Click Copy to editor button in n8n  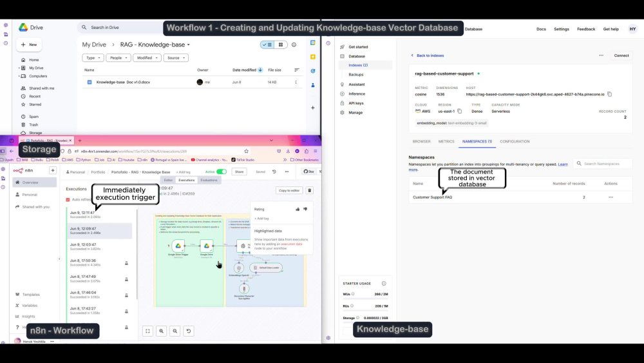tap(289, 191)
